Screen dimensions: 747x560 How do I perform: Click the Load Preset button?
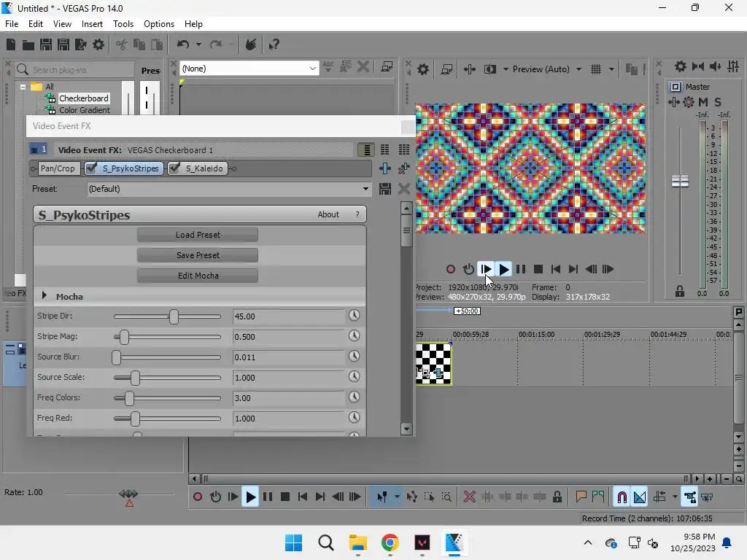tap(198, 235)
